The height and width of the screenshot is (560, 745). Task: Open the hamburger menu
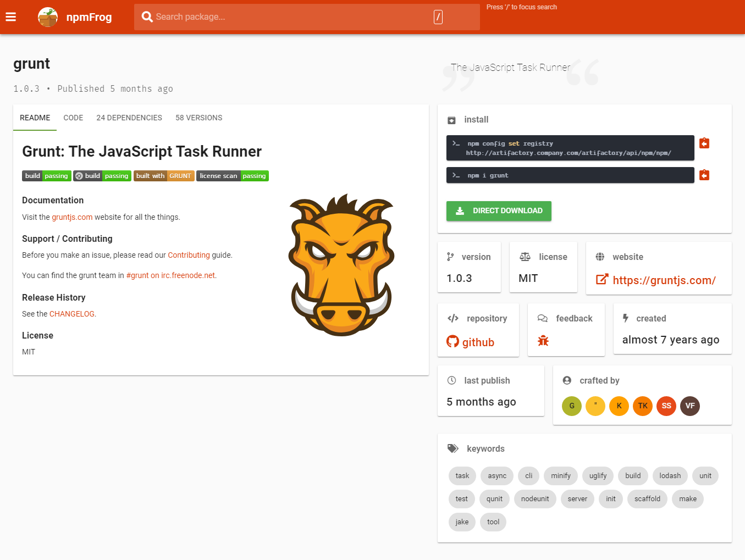pos(11,17)
